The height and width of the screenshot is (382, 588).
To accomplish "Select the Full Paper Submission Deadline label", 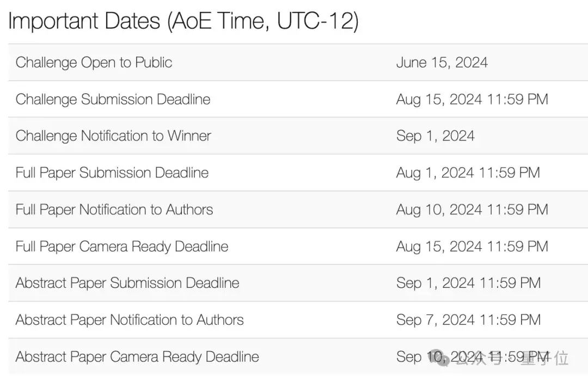I will (x=112, y=173).
